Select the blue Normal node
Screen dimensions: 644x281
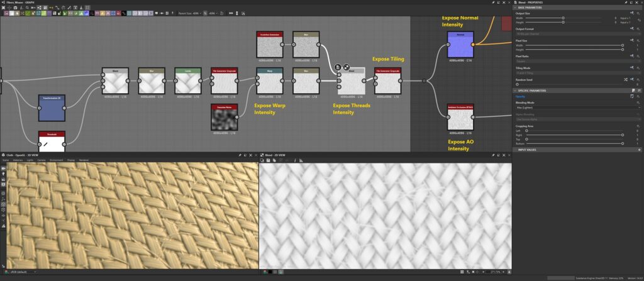[x=460, y=45]
